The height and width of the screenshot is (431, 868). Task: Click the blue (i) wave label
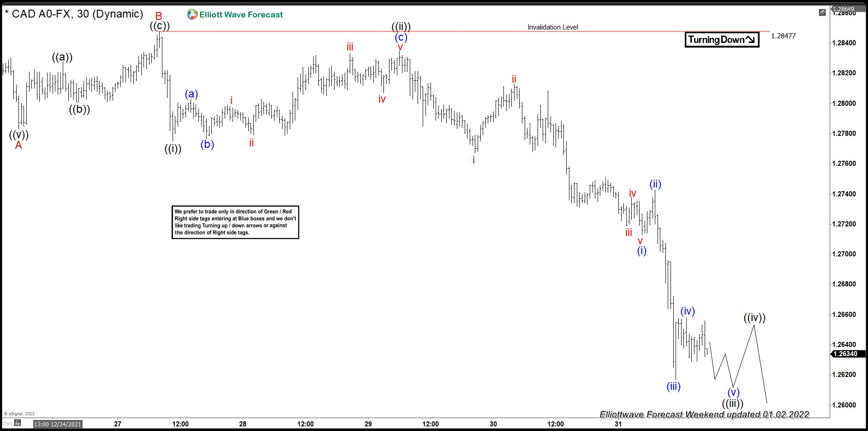pos(642,251)
